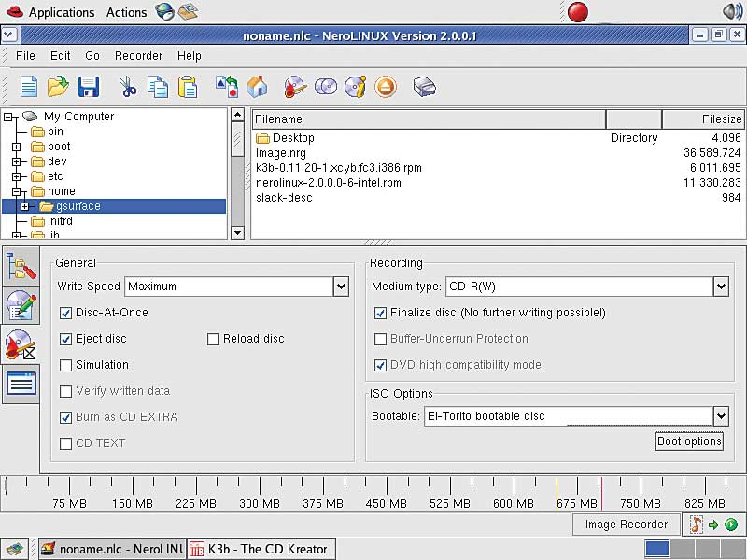Open the Recorder menu

pos(138,56)
